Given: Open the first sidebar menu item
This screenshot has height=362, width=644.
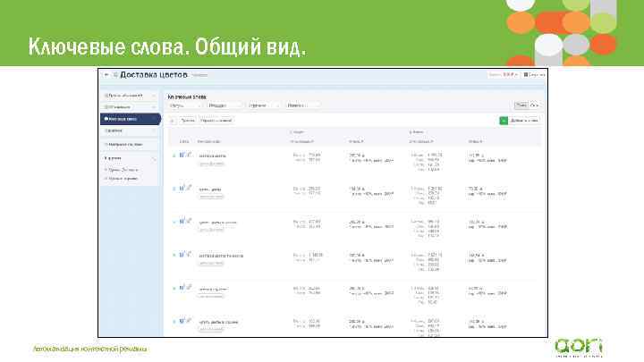Looking at the screenshot, I should point(130,96).
